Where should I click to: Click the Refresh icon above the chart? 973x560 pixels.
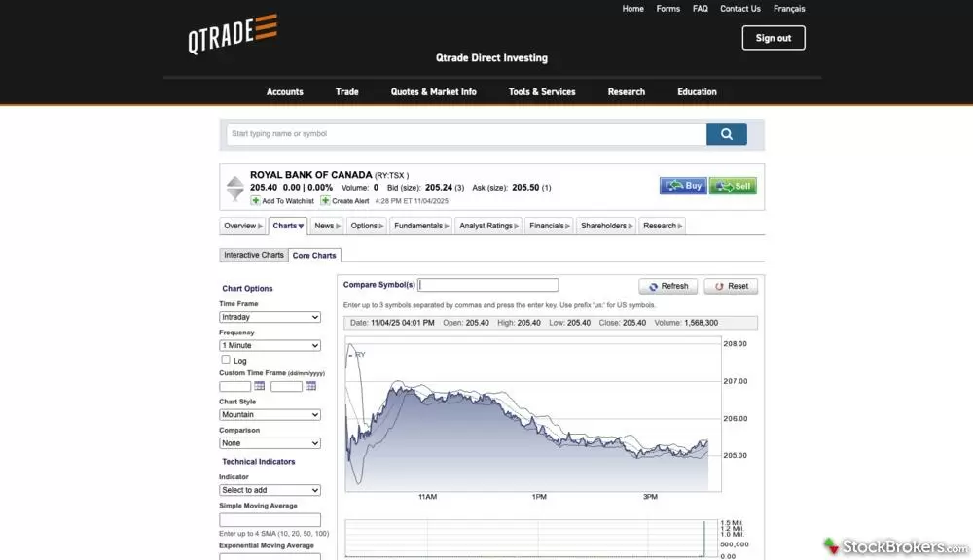coord(651,285)
